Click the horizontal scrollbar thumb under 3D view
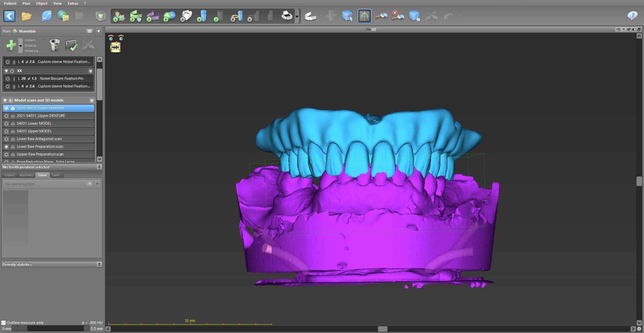Screen dimensions: 644x333 coord(382,329)
